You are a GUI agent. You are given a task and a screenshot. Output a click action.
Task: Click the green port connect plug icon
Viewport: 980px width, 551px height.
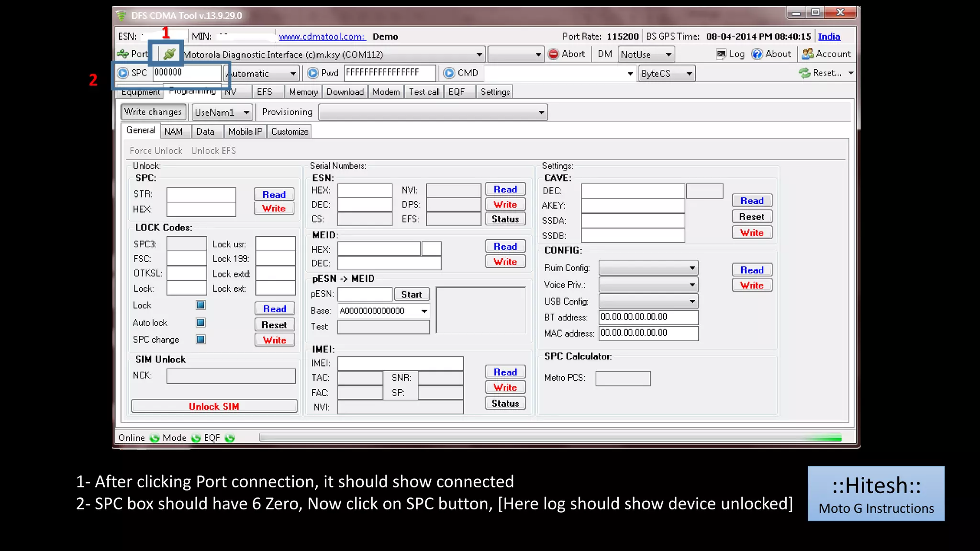tap(169, 54)
